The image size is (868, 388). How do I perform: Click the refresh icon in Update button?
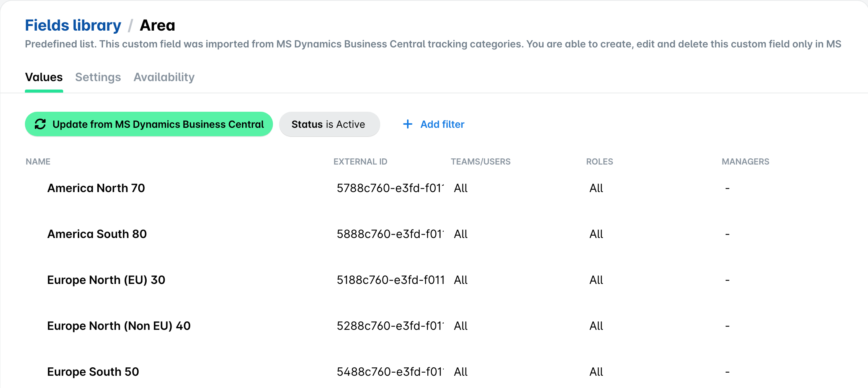click(x=40, y=124)
